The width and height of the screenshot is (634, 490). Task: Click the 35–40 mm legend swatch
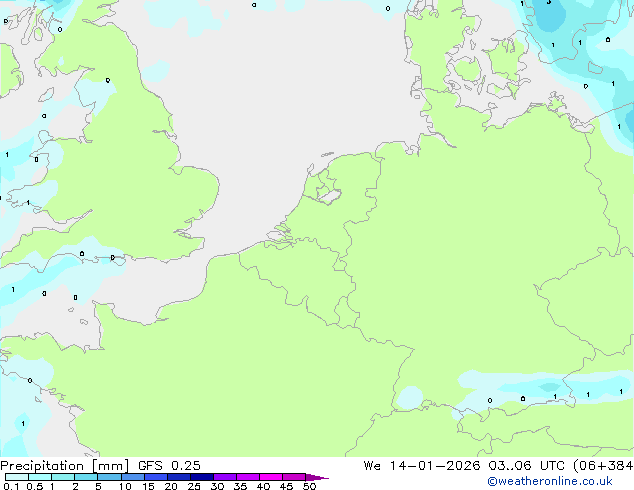click(248, 477)
